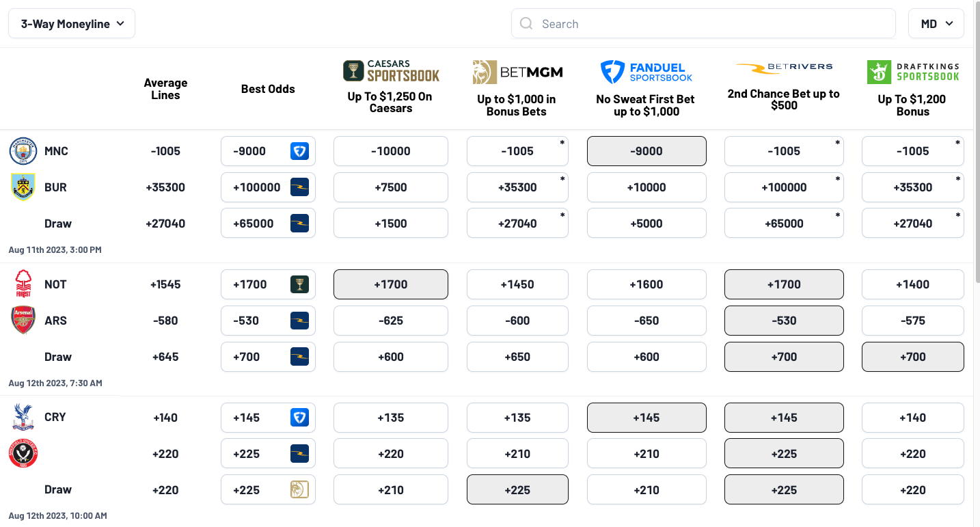Choose BetMGM +225 Draw odds
This screenshot has height=527, width=980.
tap(517, 490)
